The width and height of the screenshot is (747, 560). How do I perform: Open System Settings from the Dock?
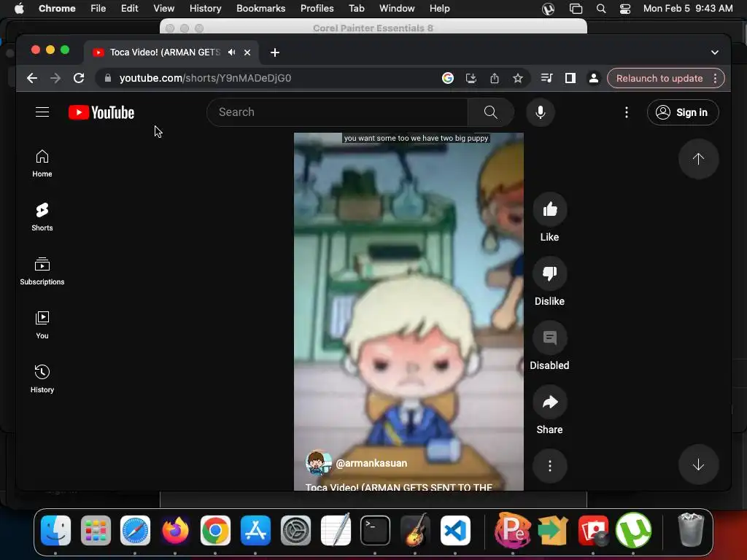click(295, 531)
